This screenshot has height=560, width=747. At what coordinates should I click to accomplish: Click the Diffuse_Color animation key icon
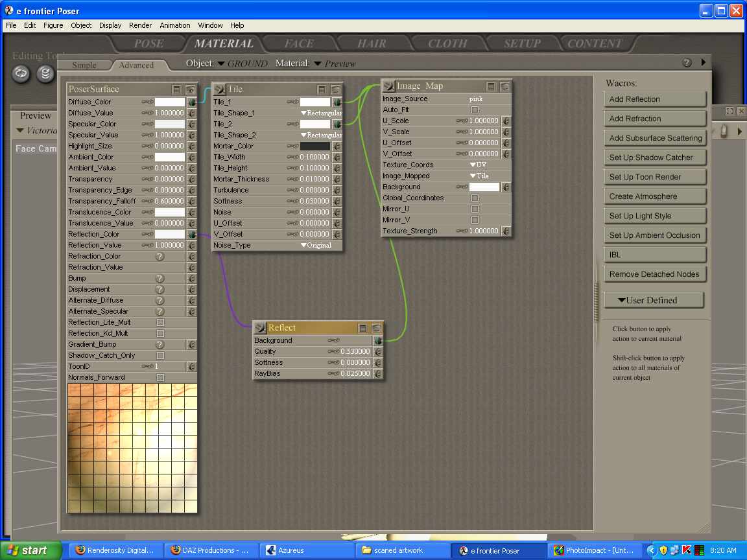147,102
